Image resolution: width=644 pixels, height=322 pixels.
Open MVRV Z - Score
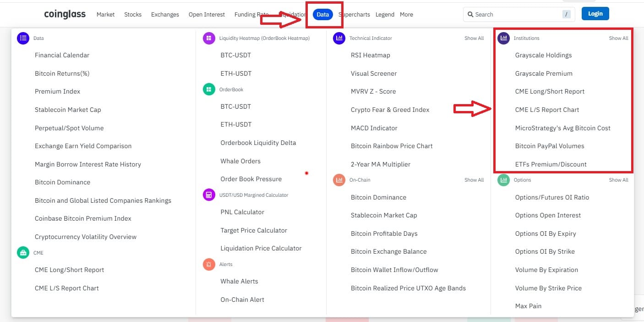373,91
